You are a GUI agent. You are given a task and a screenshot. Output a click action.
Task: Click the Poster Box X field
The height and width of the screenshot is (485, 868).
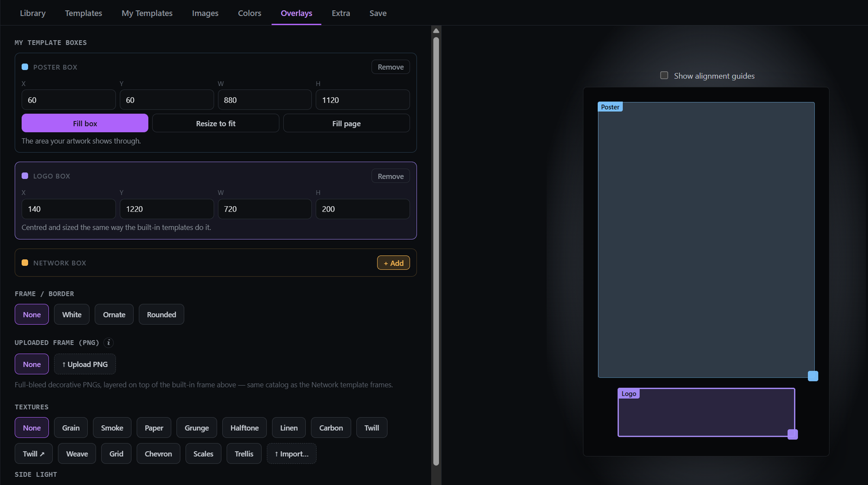[x=68, y=100]
